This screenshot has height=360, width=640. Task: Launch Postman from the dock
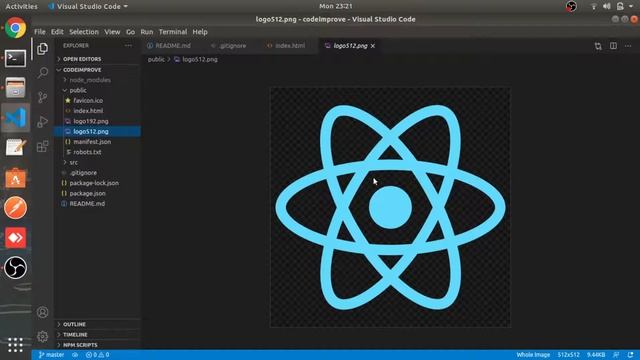tap(16, 208)
